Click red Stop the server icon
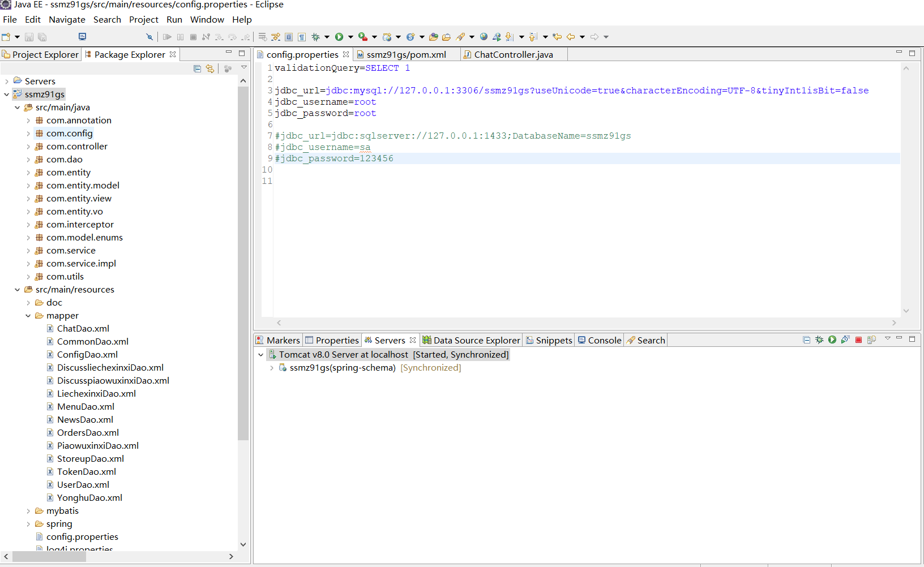Image resolution: width=924 pixels, height=567 pixels. coord(858,340)
